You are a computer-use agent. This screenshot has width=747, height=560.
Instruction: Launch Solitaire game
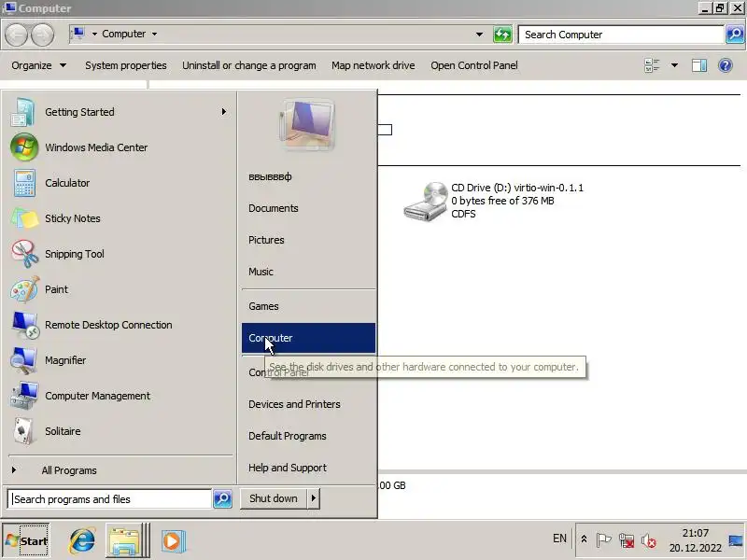[120, 431]
